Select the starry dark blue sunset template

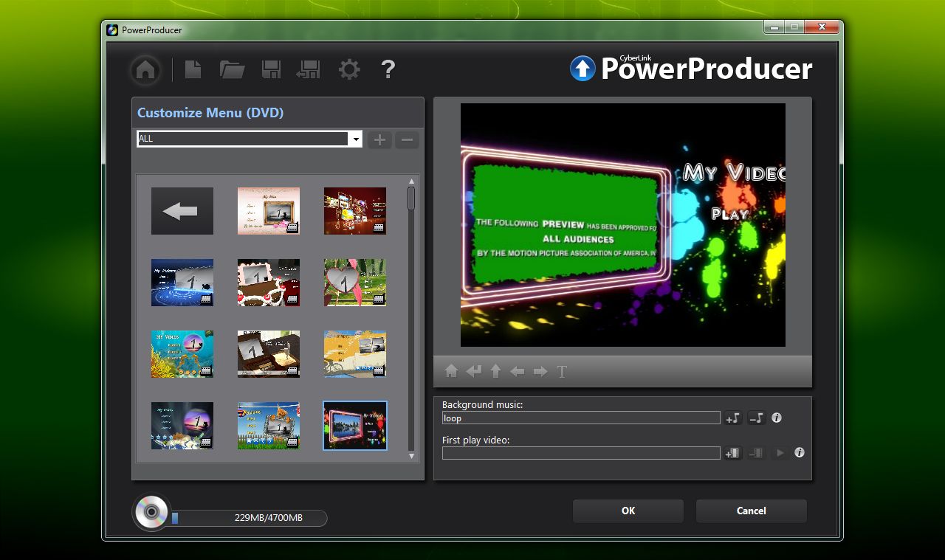pyautogui.click(x=182, y=426)
